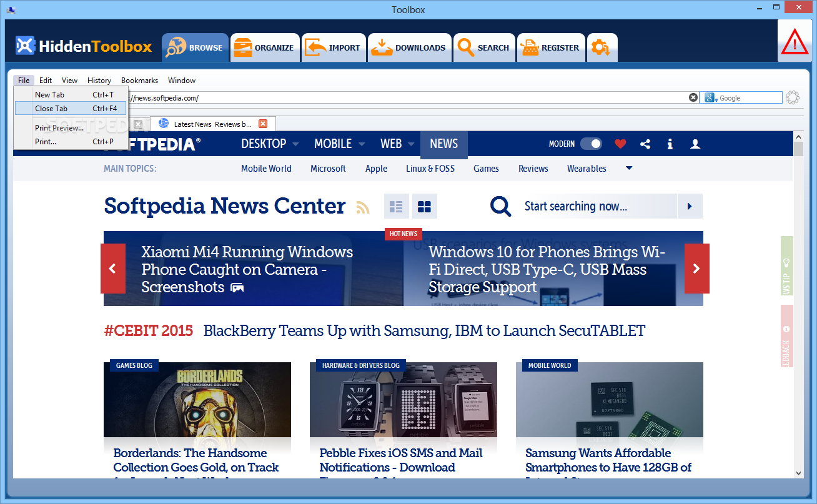The width and height of the screenshot is (817, 504).
Task: Click the Pebble watches thumbnail
Action: [x=404, y=400]
